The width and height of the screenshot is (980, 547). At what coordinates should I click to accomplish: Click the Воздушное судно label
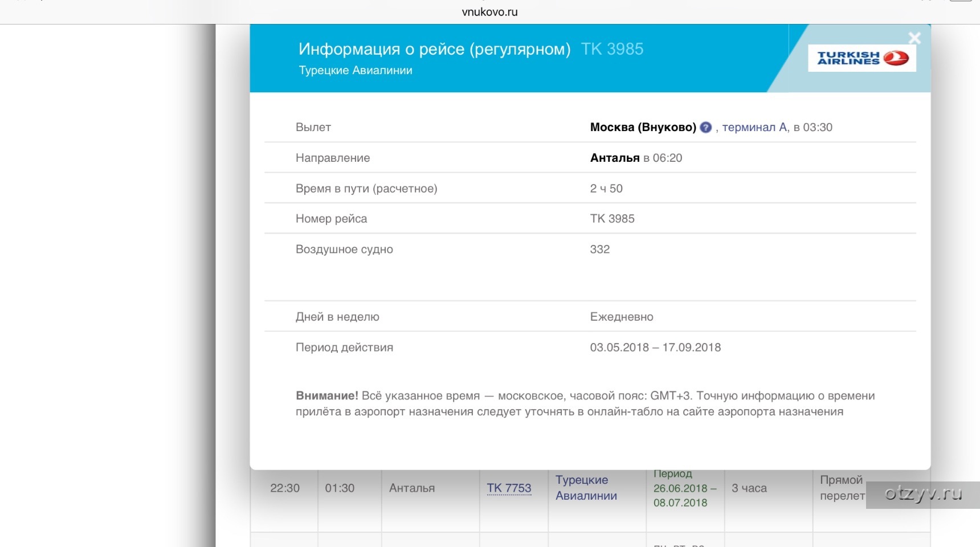[344, 250]
